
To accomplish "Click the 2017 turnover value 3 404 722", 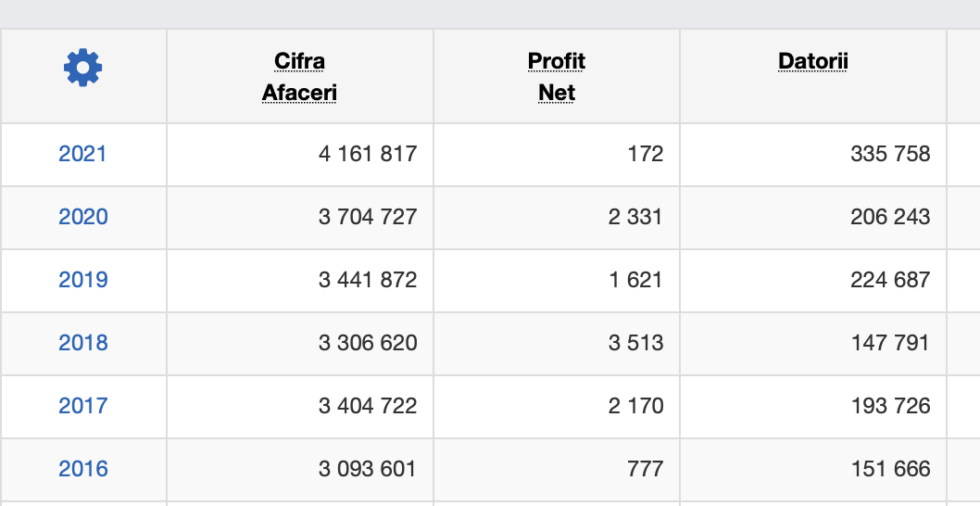I will [x=368, y=406].
